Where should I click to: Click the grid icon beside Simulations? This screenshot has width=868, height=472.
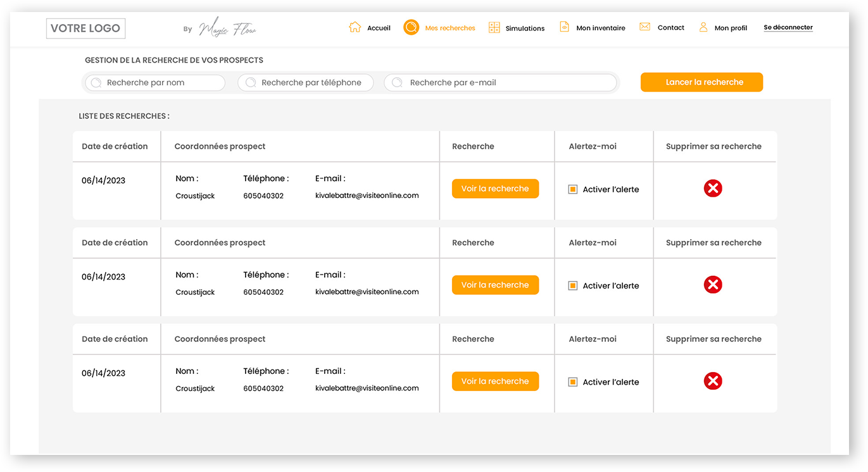(x=494, y=27)
